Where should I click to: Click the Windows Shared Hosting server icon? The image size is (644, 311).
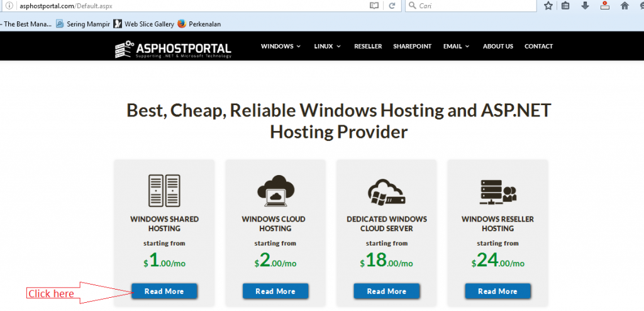click(x=164, y=191)
